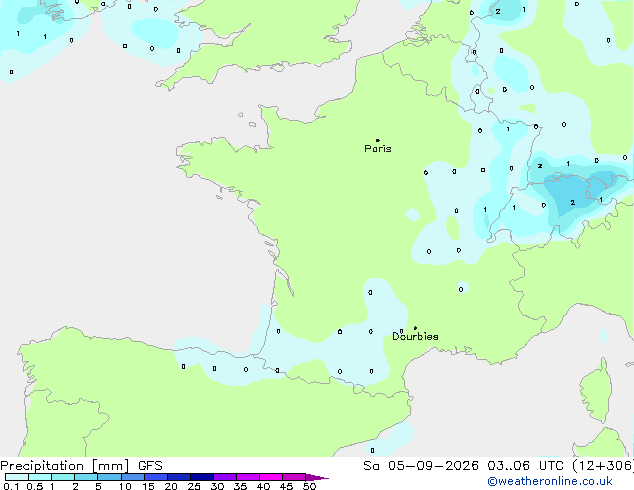The width and height of the screenshot is (634, 490).
Task: Click the Paris city label
Action: coord(378,149)
